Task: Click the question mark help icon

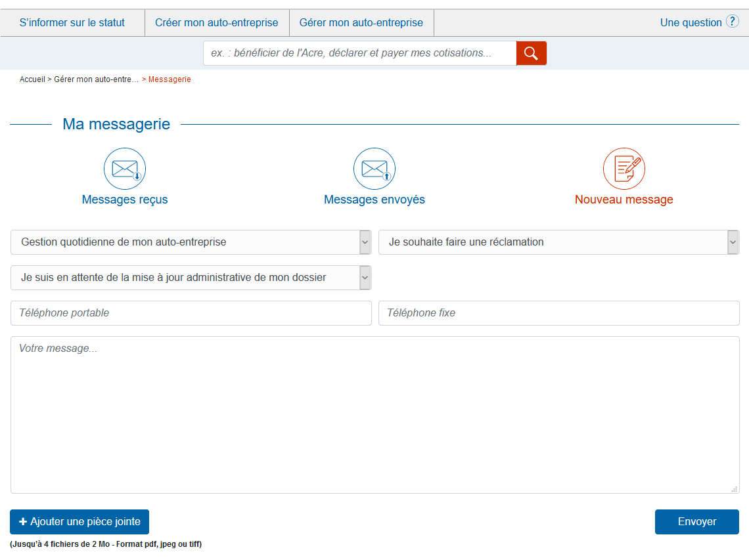Action: click(732, 22)
